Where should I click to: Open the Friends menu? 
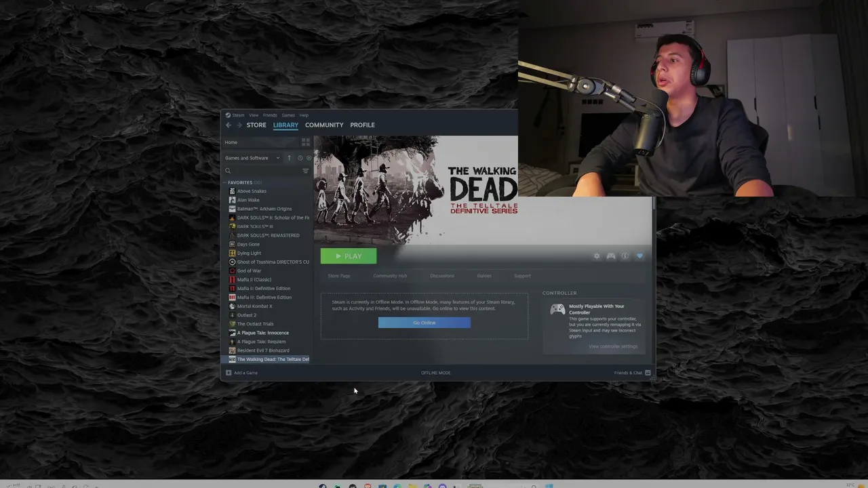(270, 115)
